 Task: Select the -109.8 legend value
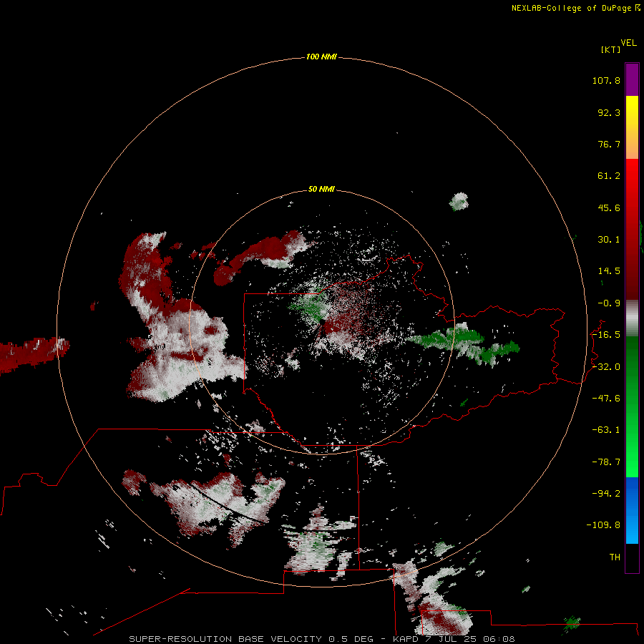pos(603,525)
